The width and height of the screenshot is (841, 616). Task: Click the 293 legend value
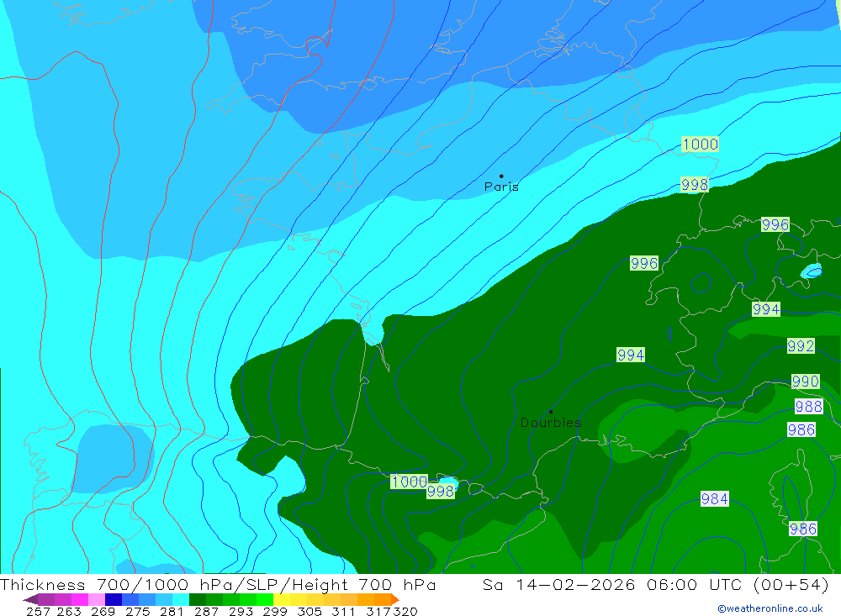[241, 611]
